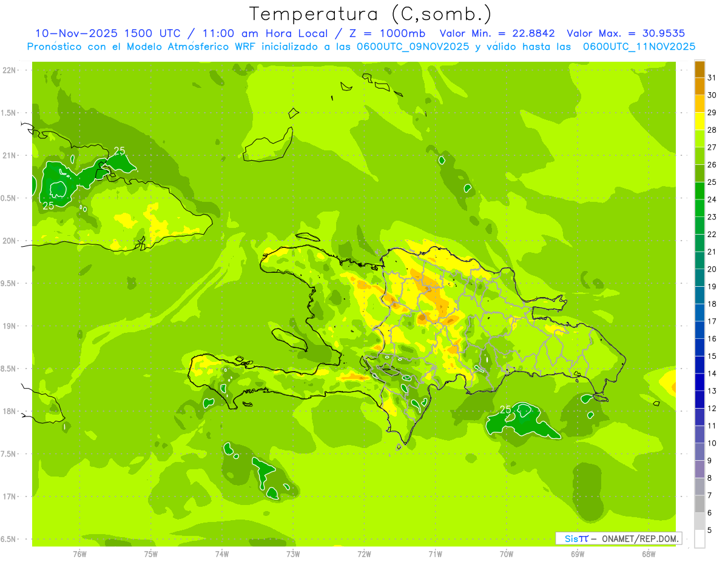Click the legend label '12'

[712, 408]
